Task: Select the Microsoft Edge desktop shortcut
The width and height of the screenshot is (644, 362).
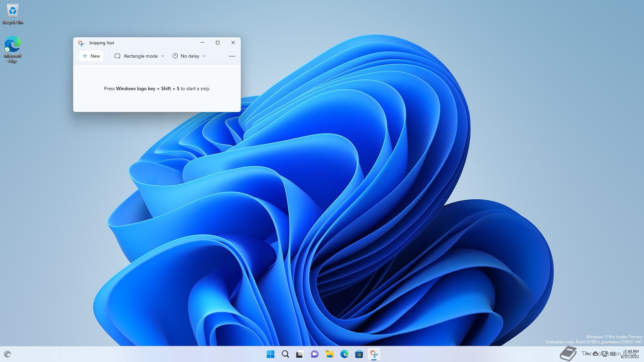Action: (13, 49)
